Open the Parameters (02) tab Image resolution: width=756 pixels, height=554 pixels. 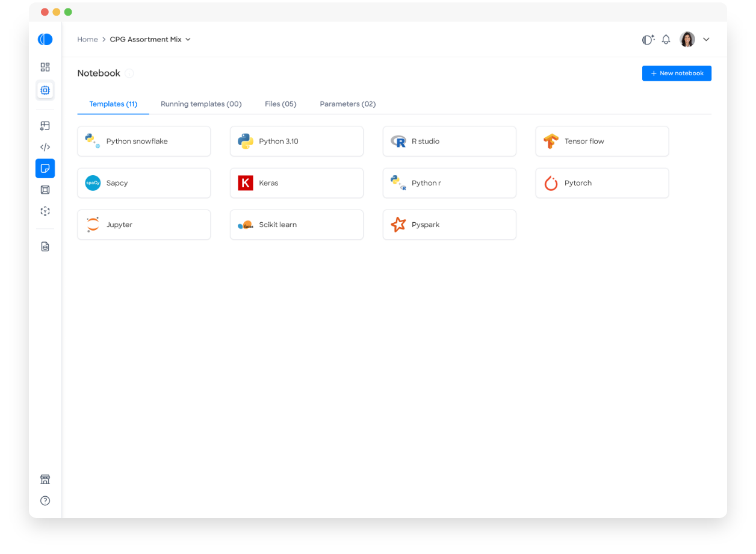click(348, 104)
